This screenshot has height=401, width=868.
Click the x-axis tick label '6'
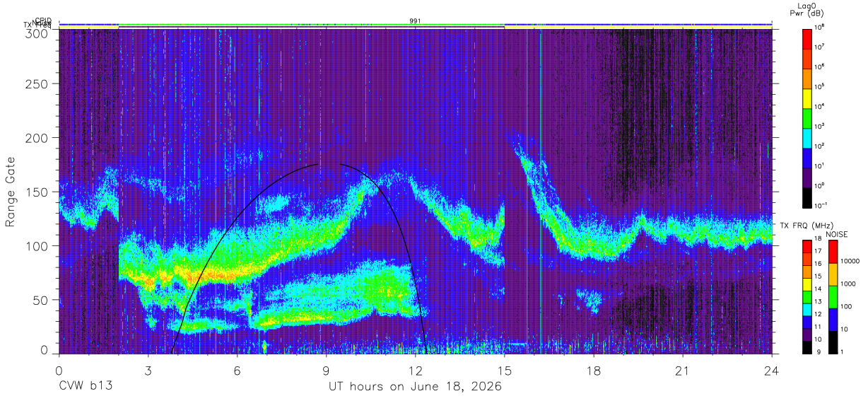pyautogui.click(x=237, y=371)
